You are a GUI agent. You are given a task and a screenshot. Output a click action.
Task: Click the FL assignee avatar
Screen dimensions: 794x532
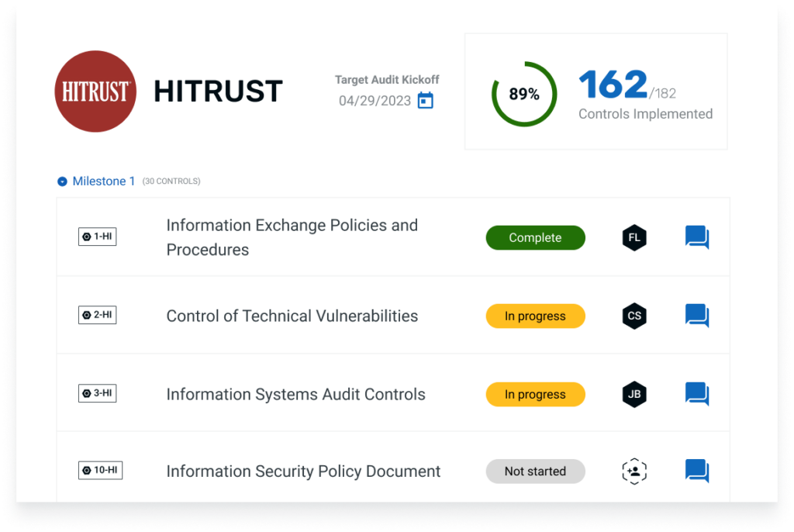click(x=634, y=238)
